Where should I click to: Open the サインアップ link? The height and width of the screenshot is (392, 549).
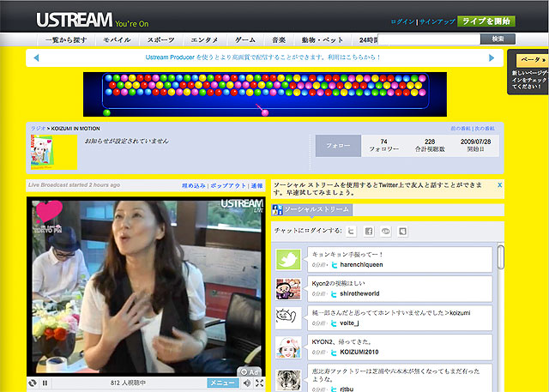[437, 21]
